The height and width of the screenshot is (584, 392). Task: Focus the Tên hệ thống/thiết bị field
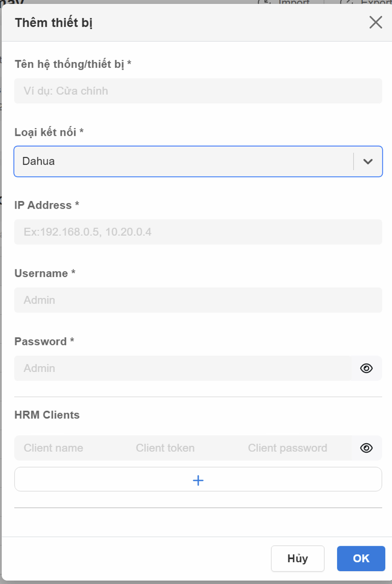click(x=198, y=91)
